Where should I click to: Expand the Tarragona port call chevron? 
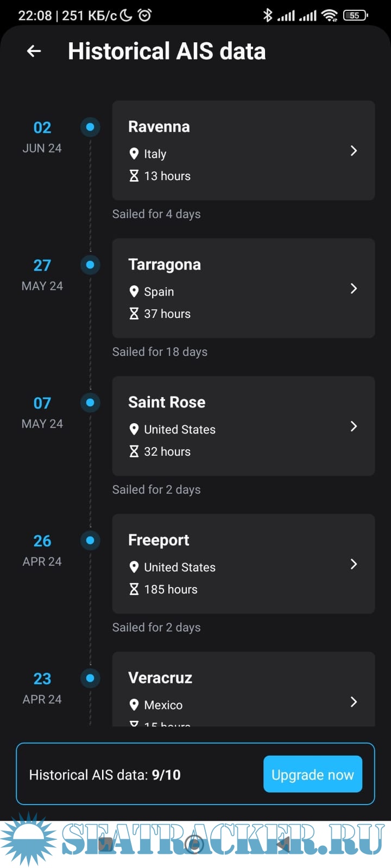pos(354,289)
